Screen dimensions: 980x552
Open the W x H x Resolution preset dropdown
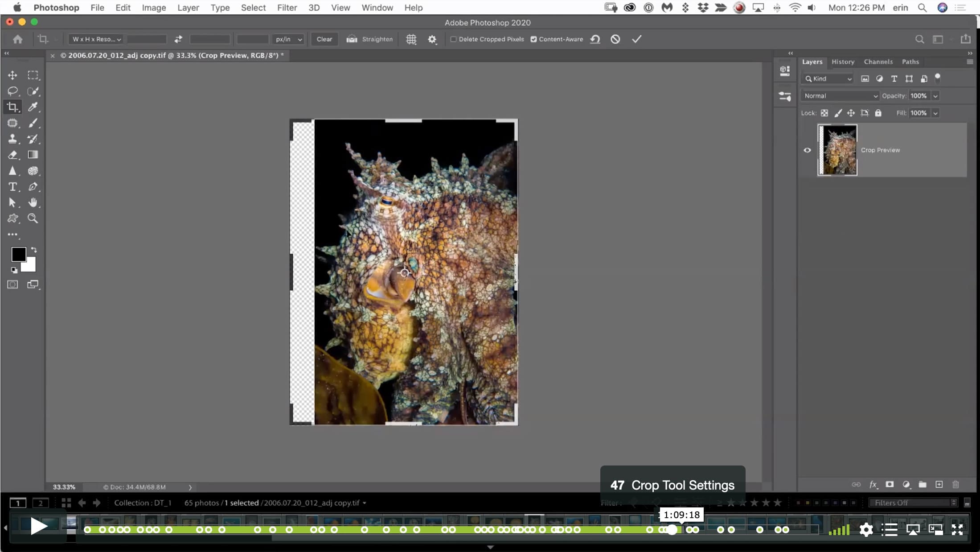click(96, 39)
